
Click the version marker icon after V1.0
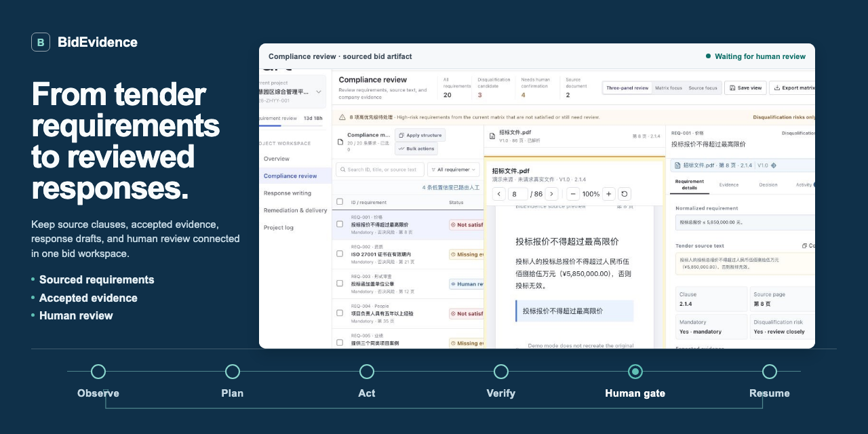pyautogui.click(x=774, y=165)
